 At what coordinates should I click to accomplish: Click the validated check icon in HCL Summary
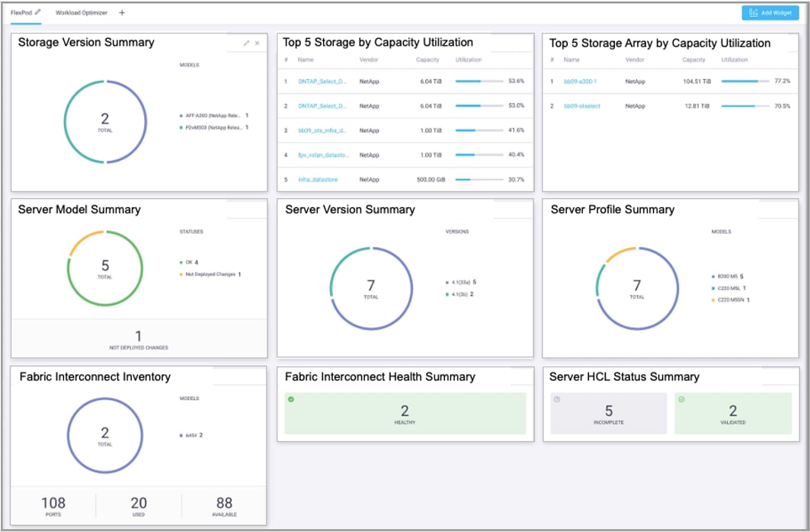point(681,399)
